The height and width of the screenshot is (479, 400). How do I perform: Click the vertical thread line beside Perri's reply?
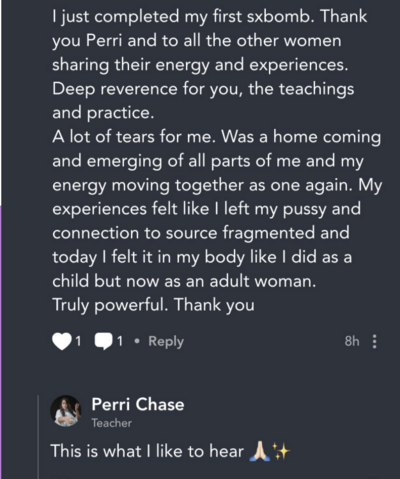click(38, 437)
